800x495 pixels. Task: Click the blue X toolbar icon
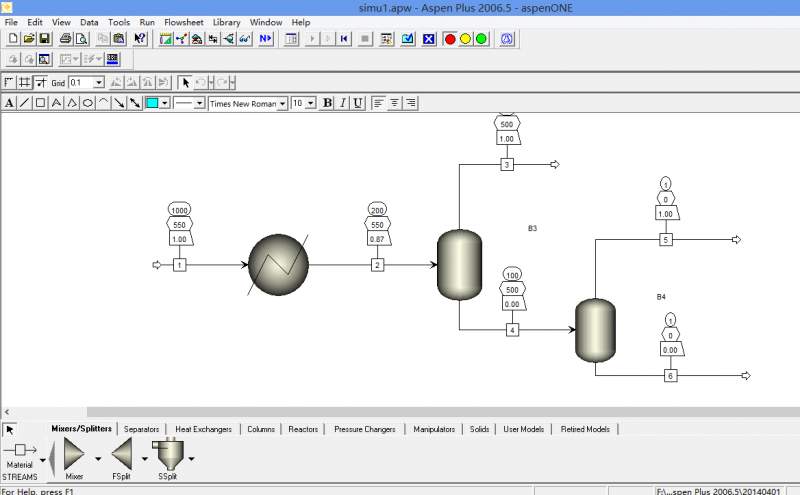429,39
